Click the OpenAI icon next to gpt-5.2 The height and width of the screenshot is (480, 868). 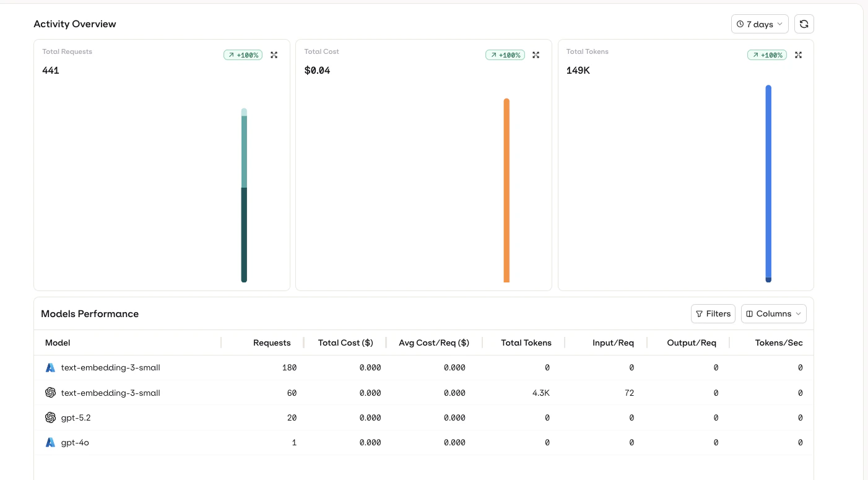pos(51,418)
